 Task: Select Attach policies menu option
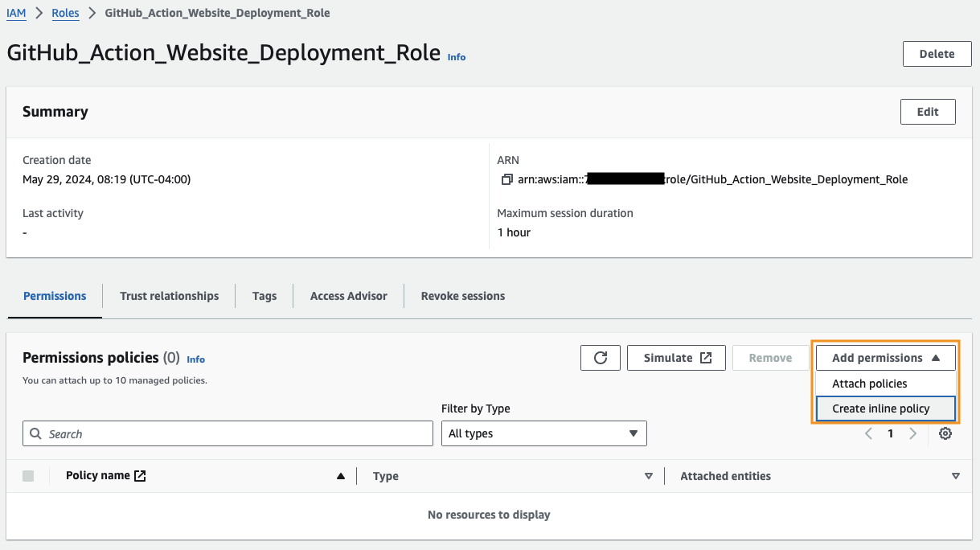pyautogui.click(x=886, y=384)
